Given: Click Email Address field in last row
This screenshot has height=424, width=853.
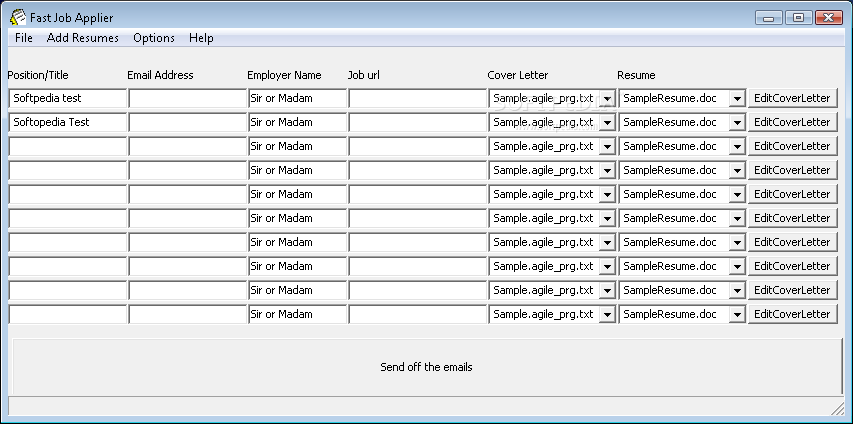Looking at the screenshot, I should pos(187,314).
